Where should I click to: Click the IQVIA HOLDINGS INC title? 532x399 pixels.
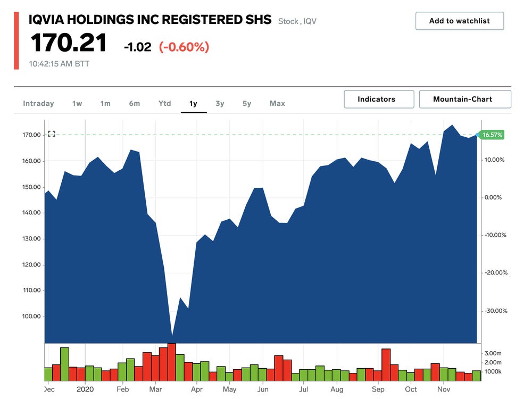(150, 20)
